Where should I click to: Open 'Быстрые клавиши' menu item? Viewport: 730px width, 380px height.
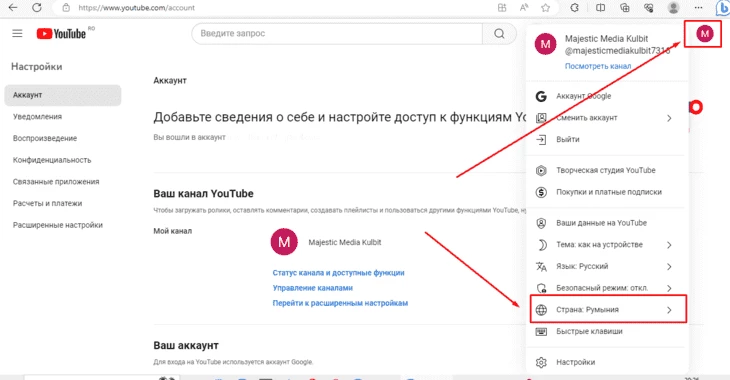(607, 331)
